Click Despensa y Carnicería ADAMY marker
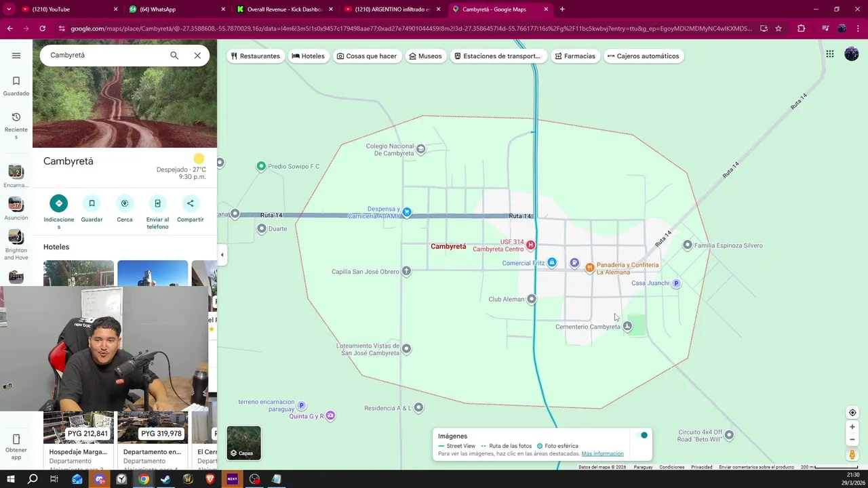This screenshot has height=488, width=868. (406, 212)
